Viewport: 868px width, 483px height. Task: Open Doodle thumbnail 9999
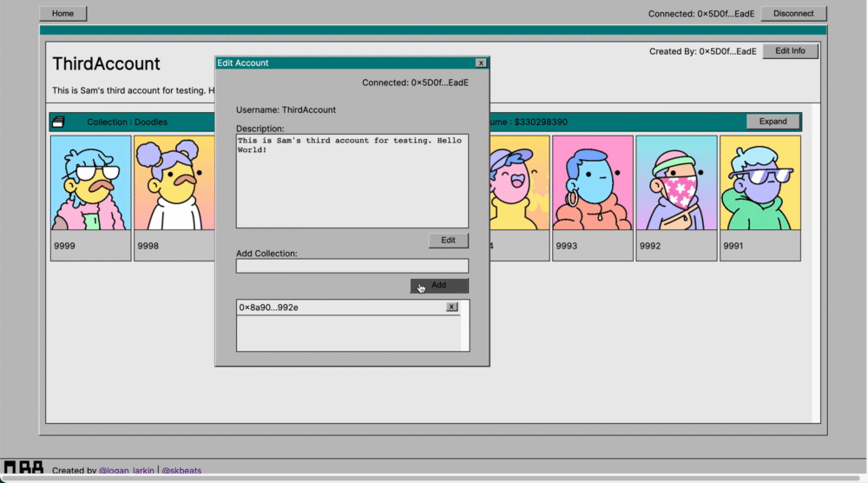click(x=91, y=198)
